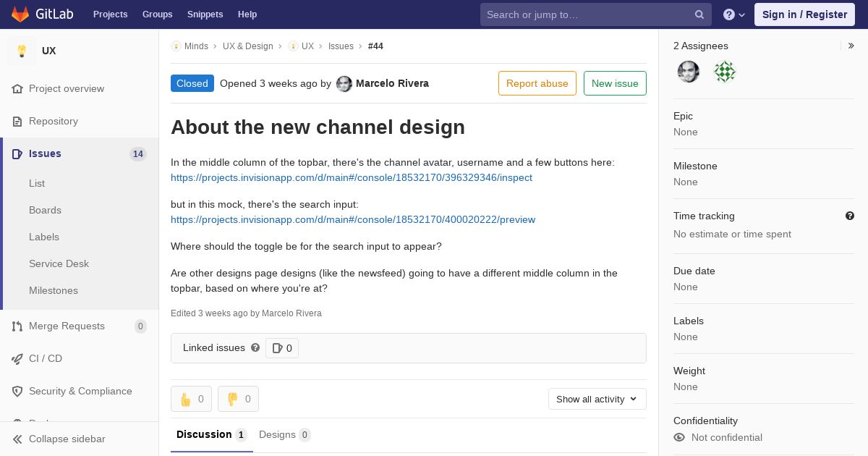Click the Issues breadcrumb link
Image resolution: width=868 pixels, height=456 pixels.
(341, 46)
